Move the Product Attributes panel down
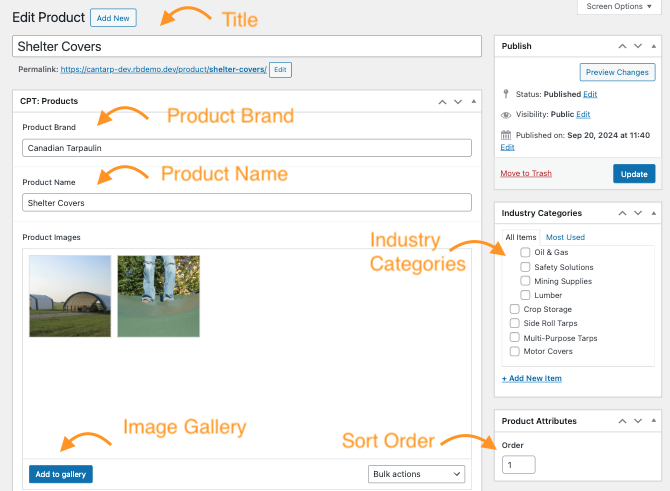Screen dimensions: 670x491 tap(636, 421)
